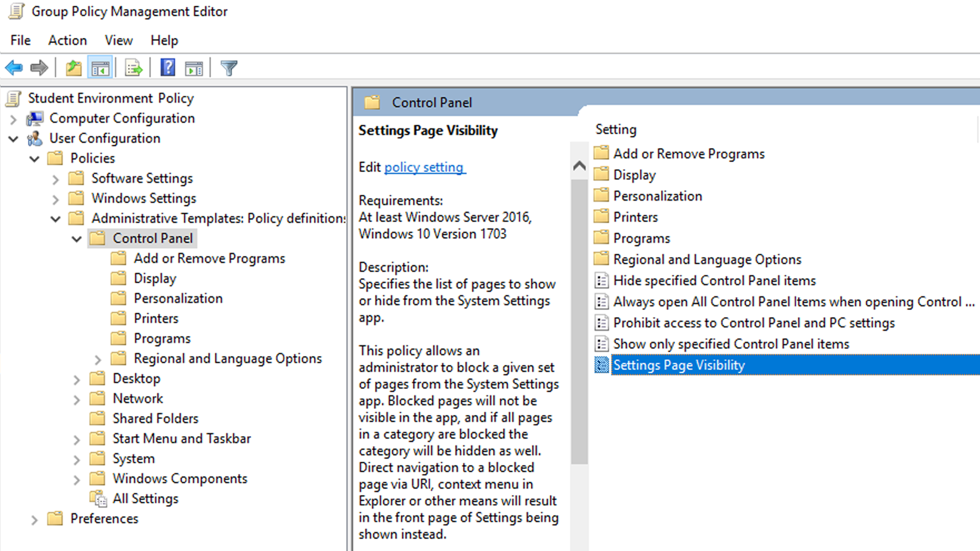
Task: Click the Filter funnel toolbar icon
Action: pos(229,67)
